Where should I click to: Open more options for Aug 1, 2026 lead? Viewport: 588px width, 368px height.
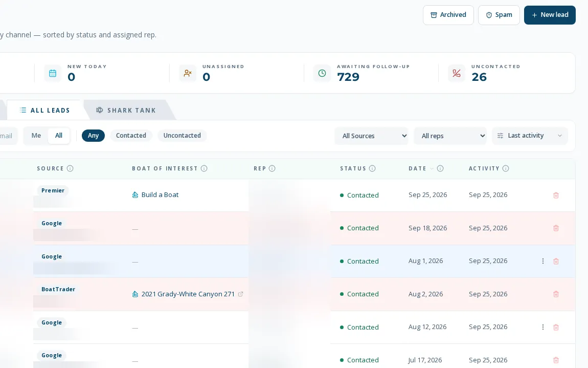click(x=542, y=261)
